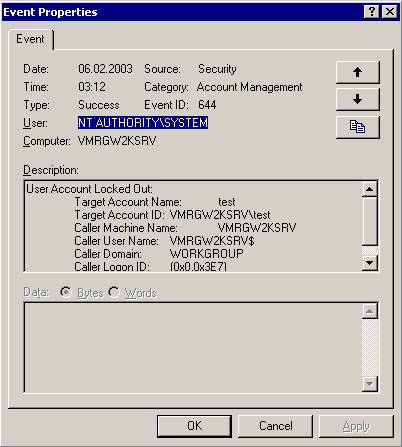Click Data box scrollbar up arrow
The width and height of the screenshot is (402, 447).
tap(370, 311)
